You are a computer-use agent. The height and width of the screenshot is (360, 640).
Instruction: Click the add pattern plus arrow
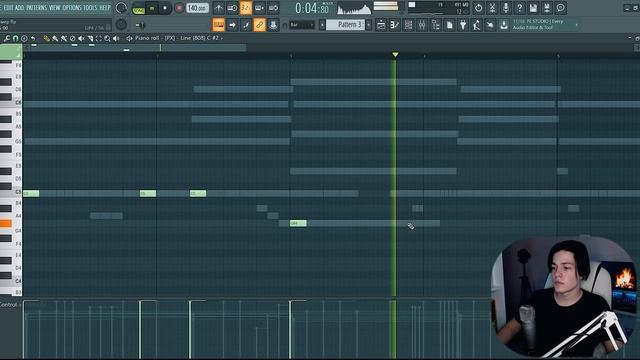pyautogui.click(x=369, y=25)
